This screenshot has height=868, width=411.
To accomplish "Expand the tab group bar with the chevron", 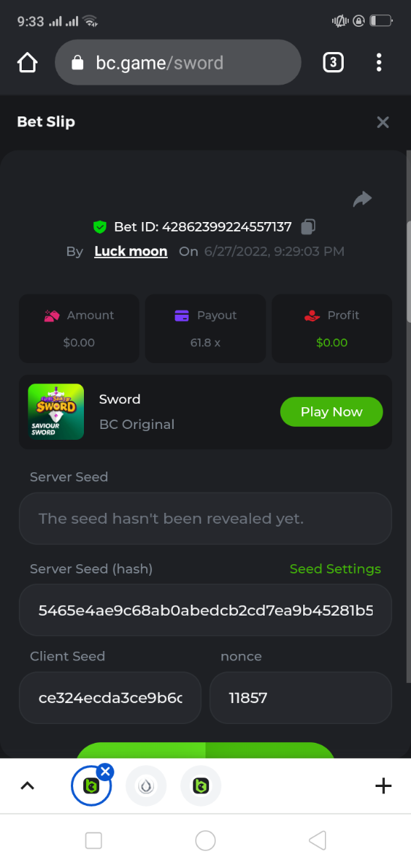I will [27, 786].
